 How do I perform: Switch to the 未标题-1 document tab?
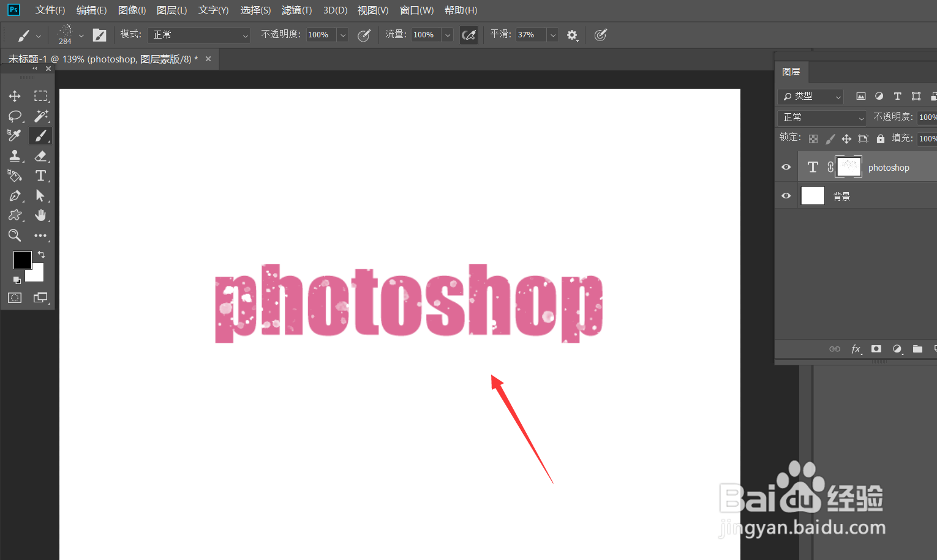pos(103,59)
